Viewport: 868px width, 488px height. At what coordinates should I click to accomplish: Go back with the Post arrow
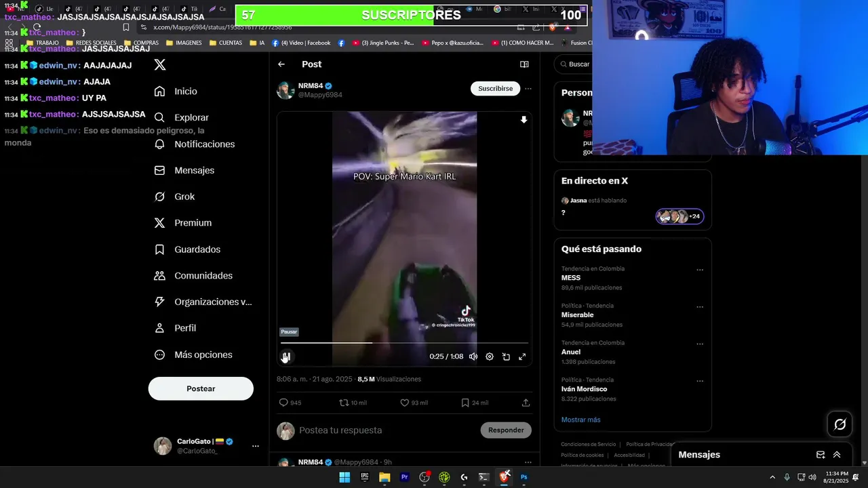click(281, 64)
